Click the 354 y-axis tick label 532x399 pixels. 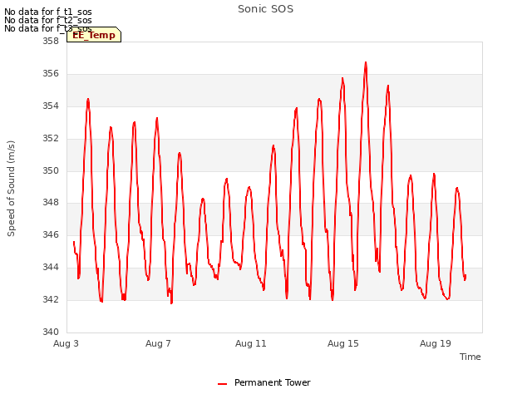click(x=51, y=106)
